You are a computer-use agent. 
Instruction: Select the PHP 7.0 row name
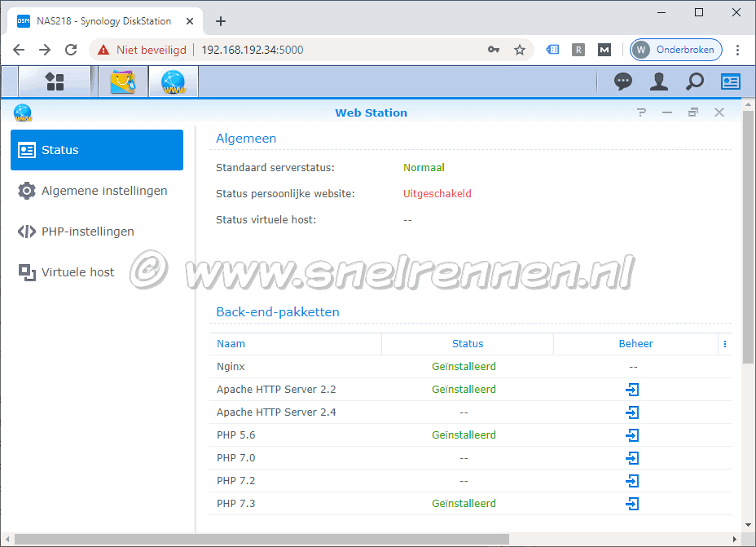pyautogui.click(x=235, y=458)
